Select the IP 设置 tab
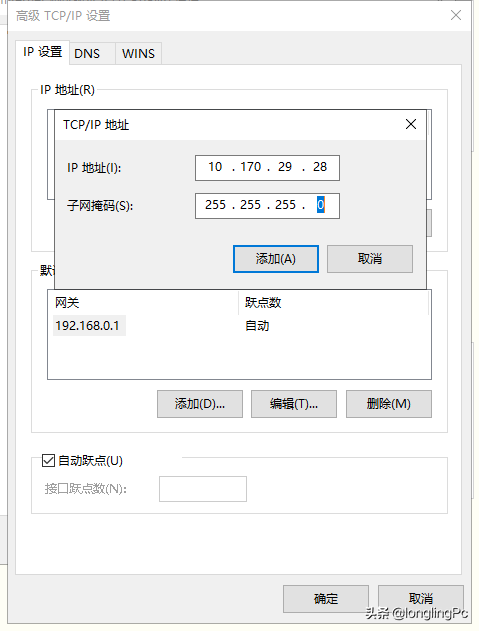The height and width of the screenshot is (631, 479). (x=42, y=52)
